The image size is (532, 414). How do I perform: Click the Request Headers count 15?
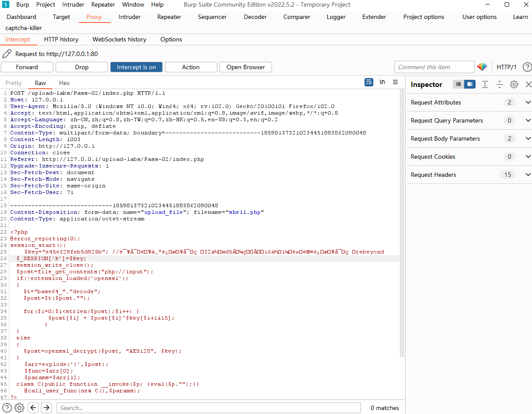point(508,175)
